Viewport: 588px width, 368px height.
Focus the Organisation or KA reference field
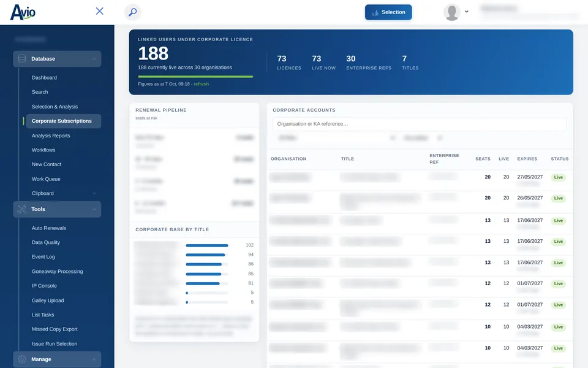pyautogui.click(x=419, y=124)
